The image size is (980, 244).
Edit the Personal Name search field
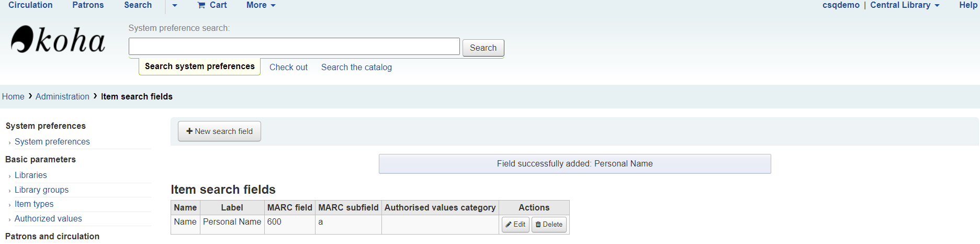515,225
